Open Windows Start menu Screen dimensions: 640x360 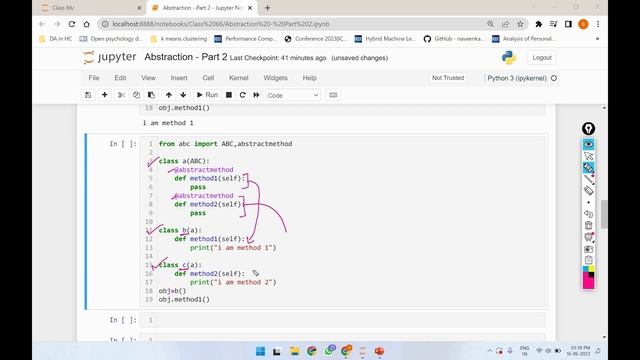click(260, 351)
